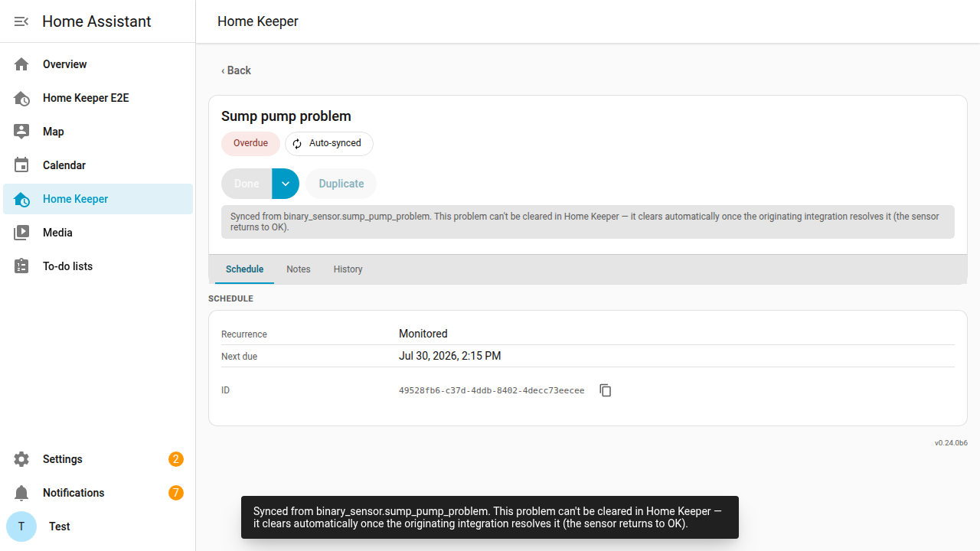
Task: Select Home Keeper in the sidebar
Action: point(98,199)
